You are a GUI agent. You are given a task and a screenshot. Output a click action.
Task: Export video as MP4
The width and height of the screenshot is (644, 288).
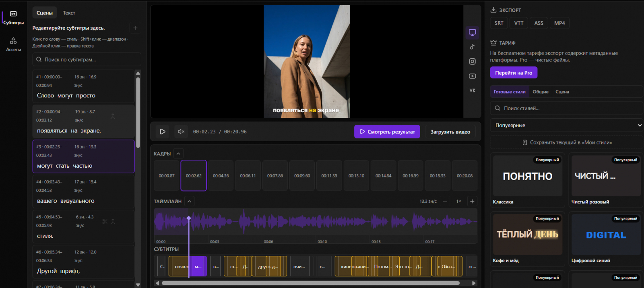pos(559,23)
